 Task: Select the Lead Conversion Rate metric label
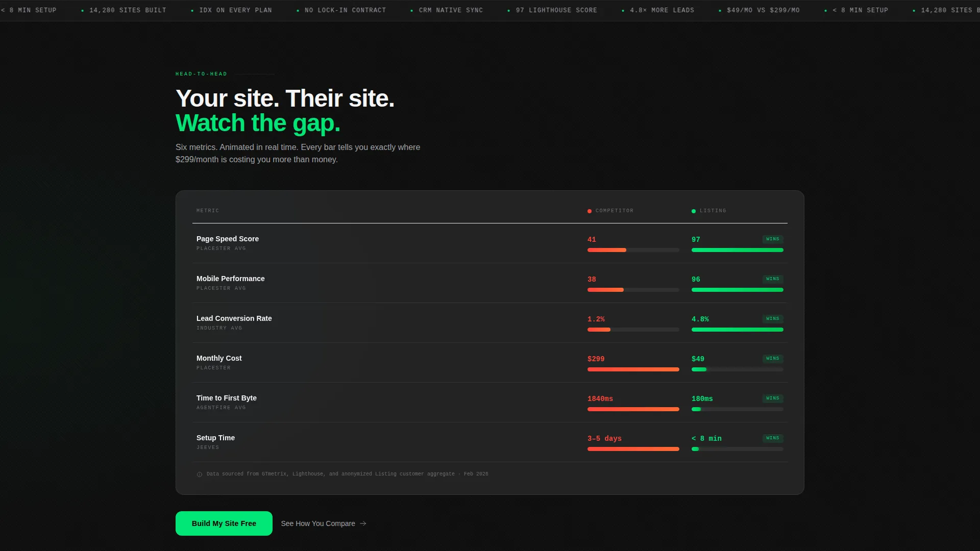(234, 318)
